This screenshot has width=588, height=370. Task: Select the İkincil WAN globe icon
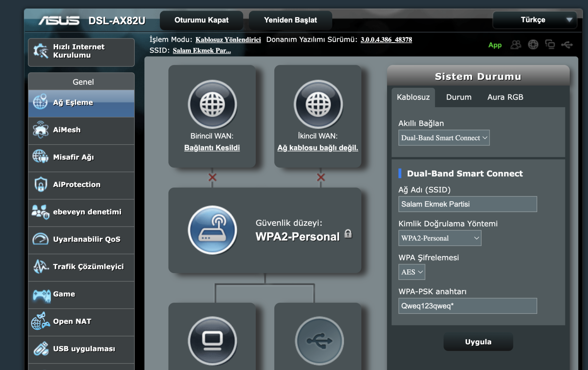pyautogui.click(x=318, y=104)
